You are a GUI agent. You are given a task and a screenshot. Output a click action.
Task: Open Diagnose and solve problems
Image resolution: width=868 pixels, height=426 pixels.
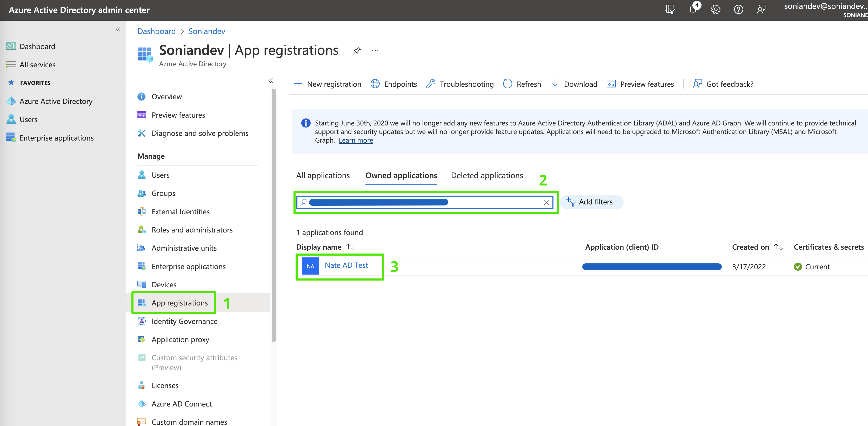pyautogui.click(x=193, y=133)
